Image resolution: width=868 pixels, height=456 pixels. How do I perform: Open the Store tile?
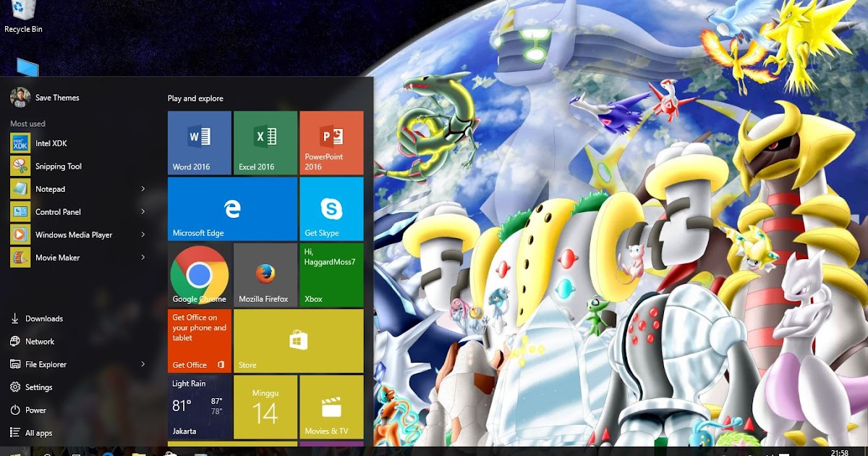298,341
